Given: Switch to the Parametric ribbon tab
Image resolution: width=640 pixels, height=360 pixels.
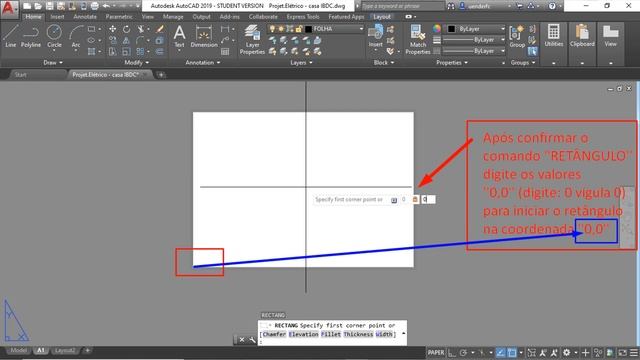Looking at the screenshot, I should tap(119, 17).
